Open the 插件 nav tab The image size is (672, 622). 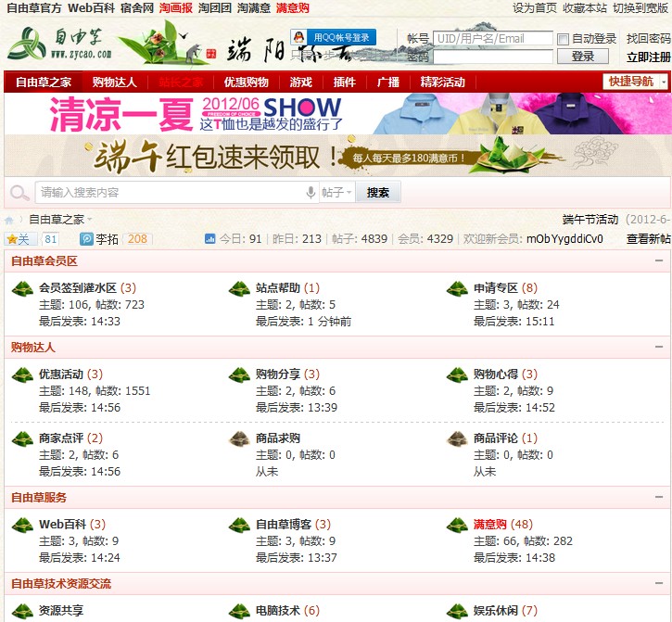(345, 82)
